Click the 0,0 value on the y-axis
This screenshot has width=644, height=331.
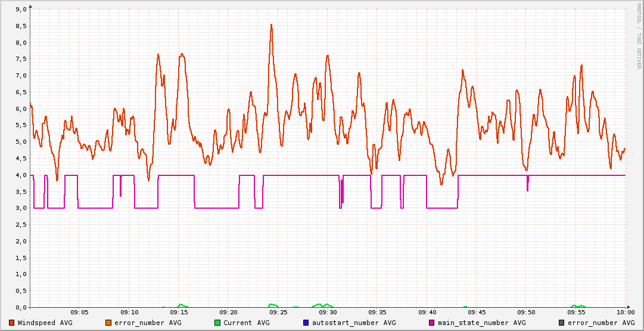(20, 308)
